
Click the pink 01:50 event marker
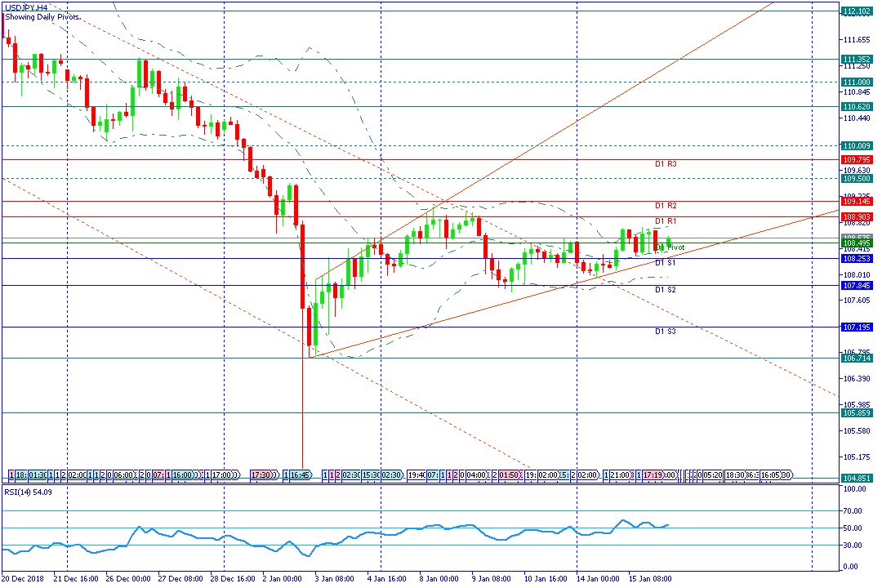click(509, 475)
